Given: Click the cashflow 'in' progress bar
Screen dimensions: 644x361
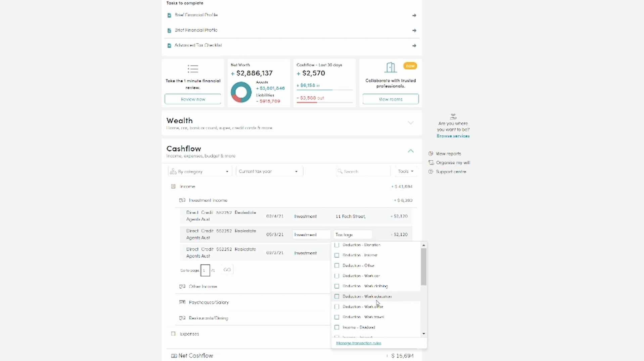Looking at the screenshot, I should click(x=324, y=90).
